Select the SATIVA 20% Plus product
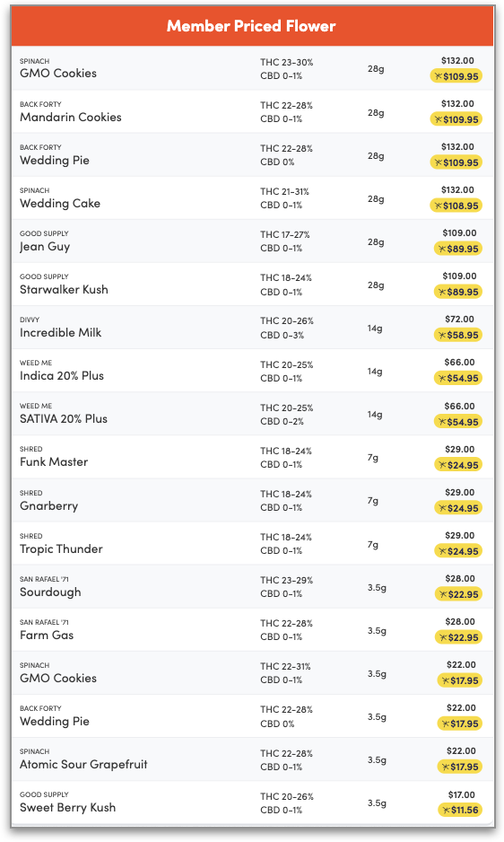This screenshot has width=504, height=842. [x=252, y=414]
